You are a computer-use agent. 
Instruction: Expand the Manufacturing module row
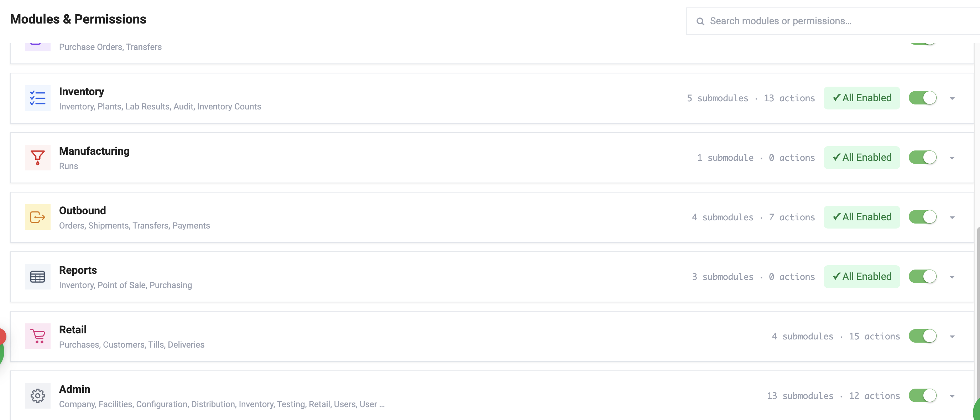coord(952,158)
